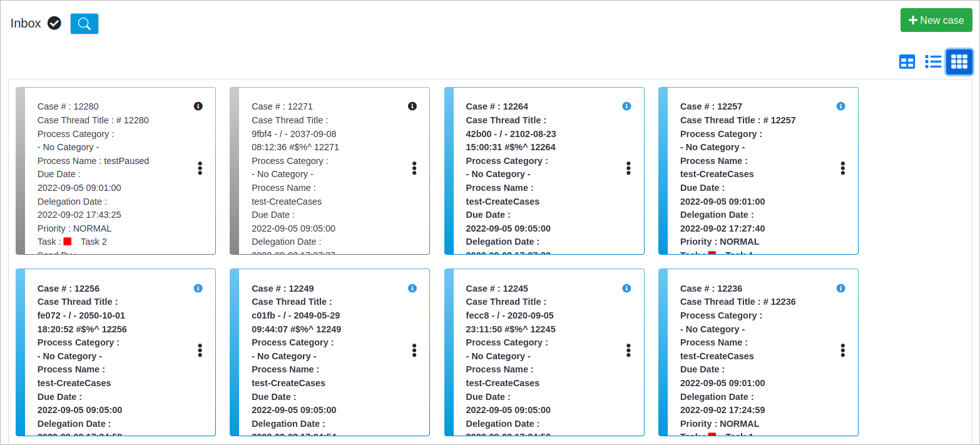Image resolution: width=980 pixels, height=445 pixels.
Task: Open three-dot actions for case 12249
Action: (414, 350)
